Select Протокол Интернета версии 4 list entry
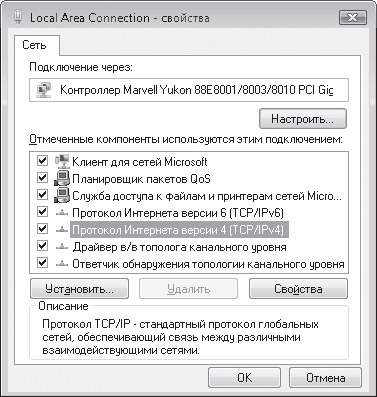This screenshot has height=397, width=377. coord(179,230)
